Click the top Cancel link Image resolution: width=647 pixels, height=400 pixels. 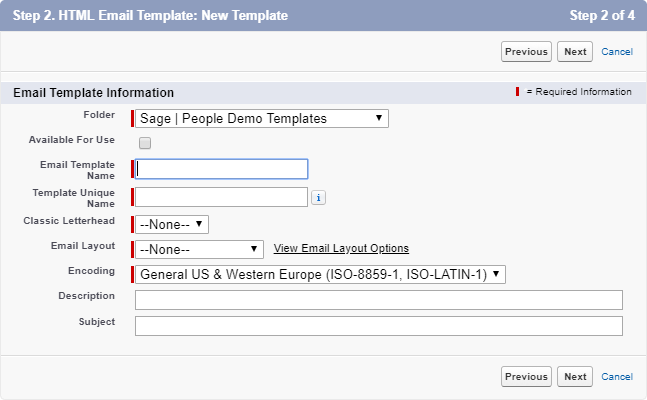click(617, 52)
